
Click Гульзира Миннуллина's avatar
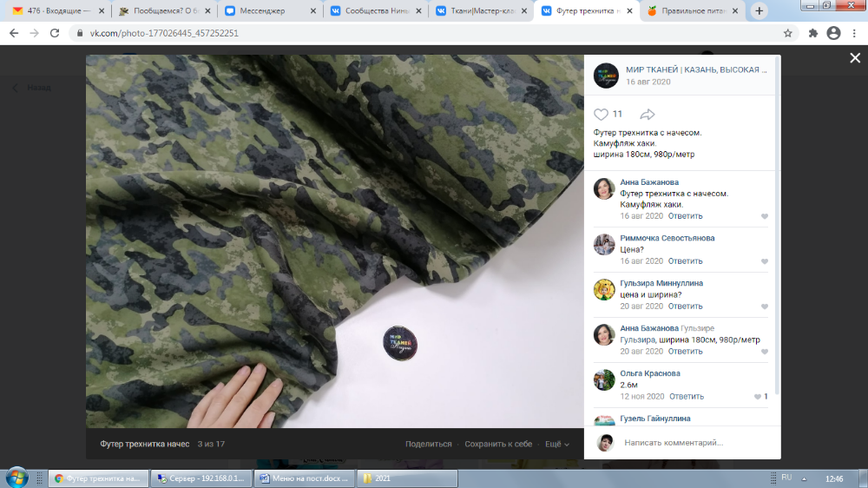(x=604, y=290)
